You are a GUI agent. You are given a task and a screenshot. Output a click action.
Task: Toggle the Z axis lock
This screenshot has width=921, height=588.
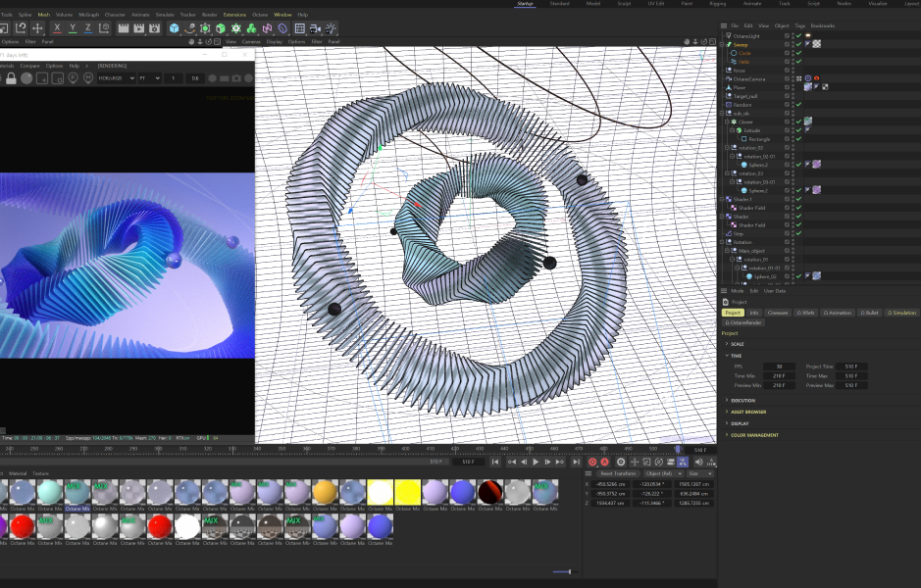point(88,28)
